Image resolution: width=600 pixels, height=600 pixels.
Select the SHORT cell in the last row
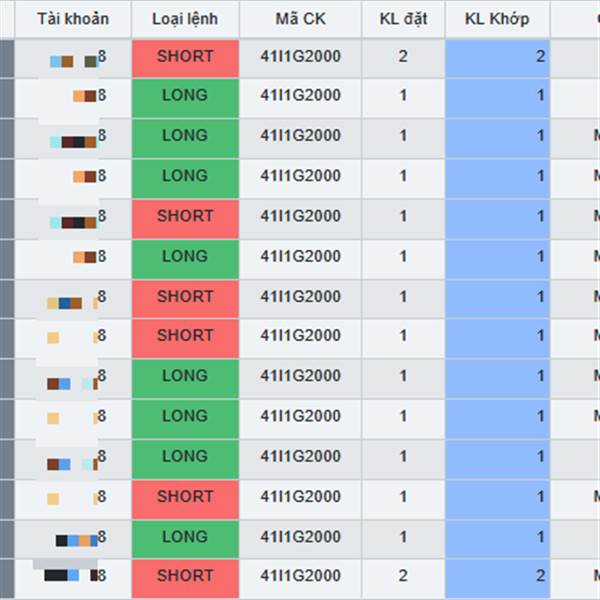coord(186,579)
